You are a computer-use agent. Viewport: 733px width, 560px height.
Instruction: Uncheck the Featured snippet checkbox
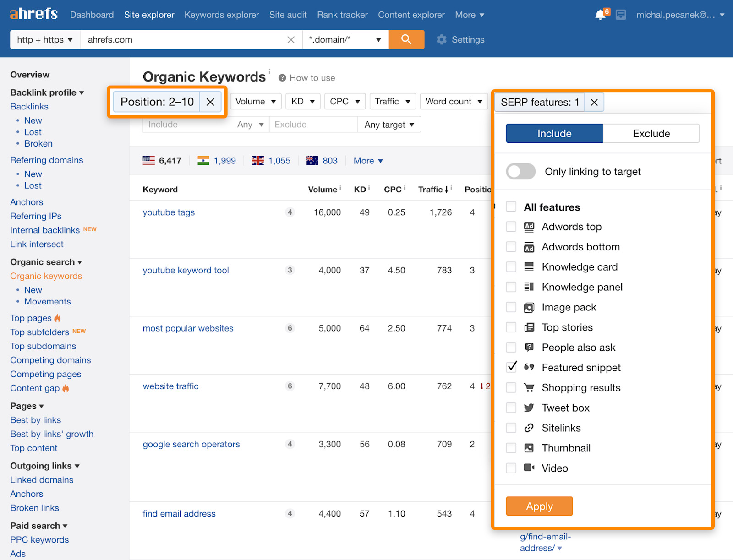coord(511,367)
